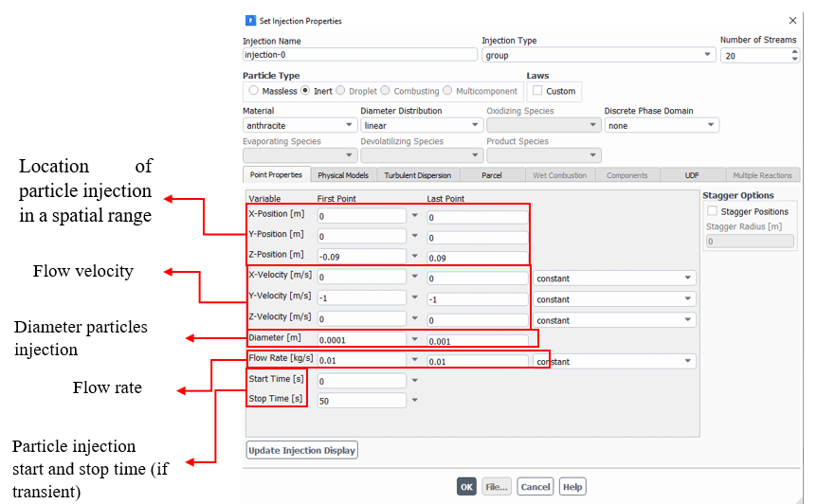Open Help for injection properties
The image size is (817, 504).
click(572, 487)
